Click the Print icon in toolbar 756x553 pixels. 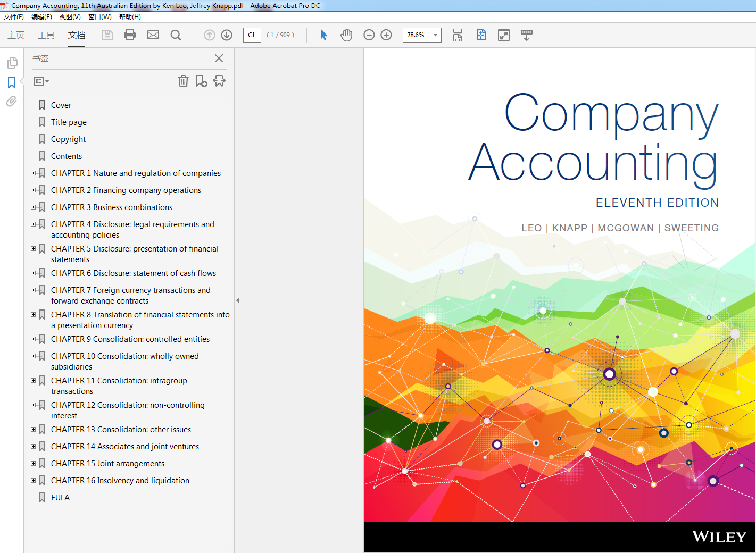[130, 35]
